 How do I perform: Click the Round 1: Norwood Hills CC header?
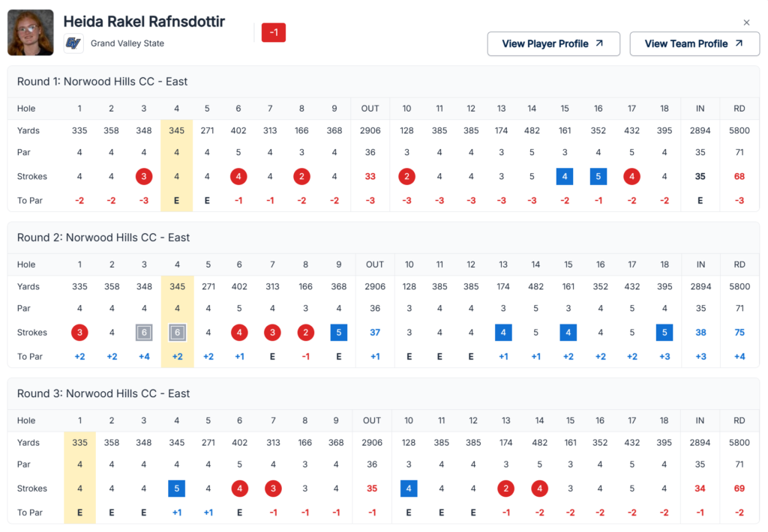coord(125,82)
